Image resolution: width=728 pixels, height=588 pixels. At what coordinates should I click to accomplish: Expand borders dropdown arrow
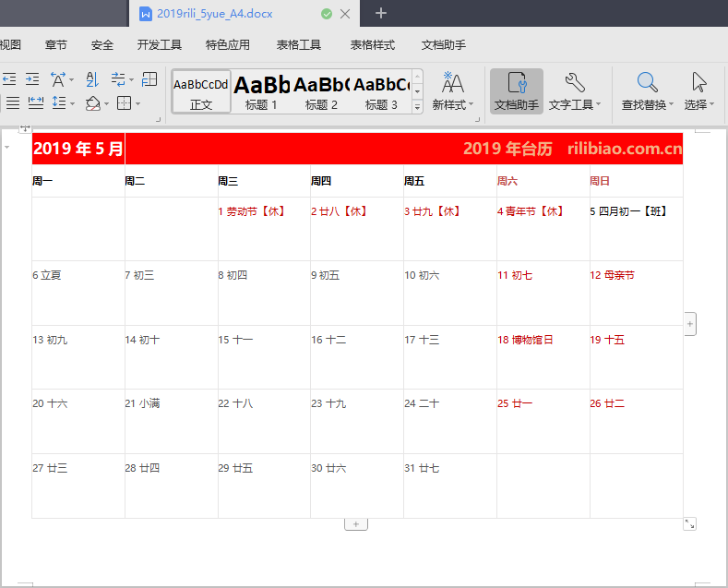coord(137,103)
